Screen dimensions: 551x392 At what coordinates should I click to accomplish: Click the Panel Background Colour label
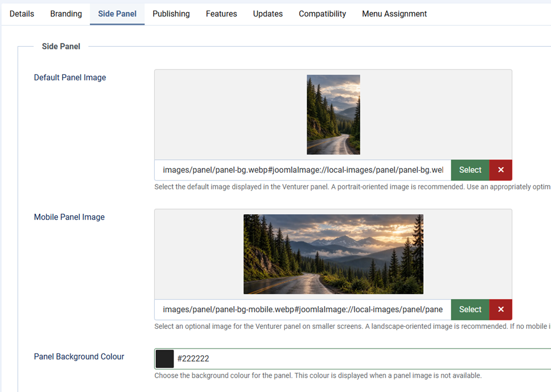pyautogui.click(x=79, y=357)
